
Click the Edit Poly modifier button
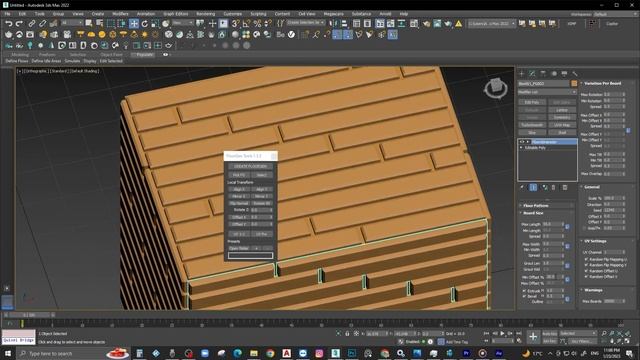point(532,102)
